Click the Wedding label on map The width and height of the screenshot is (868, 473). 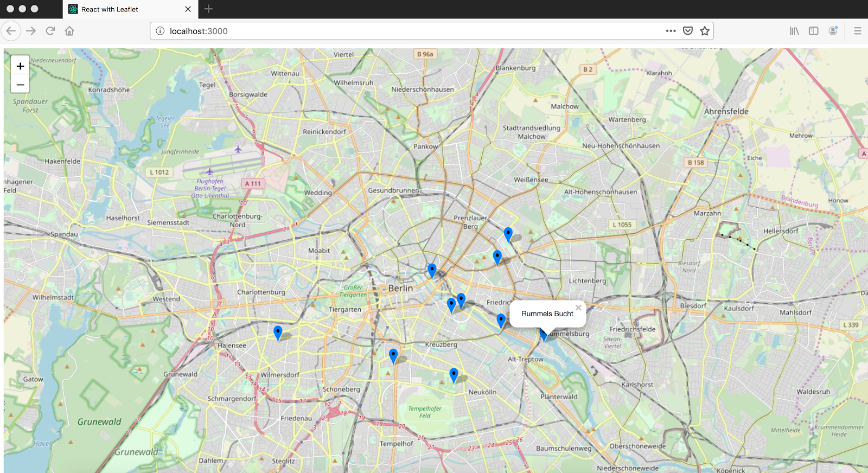318,193
